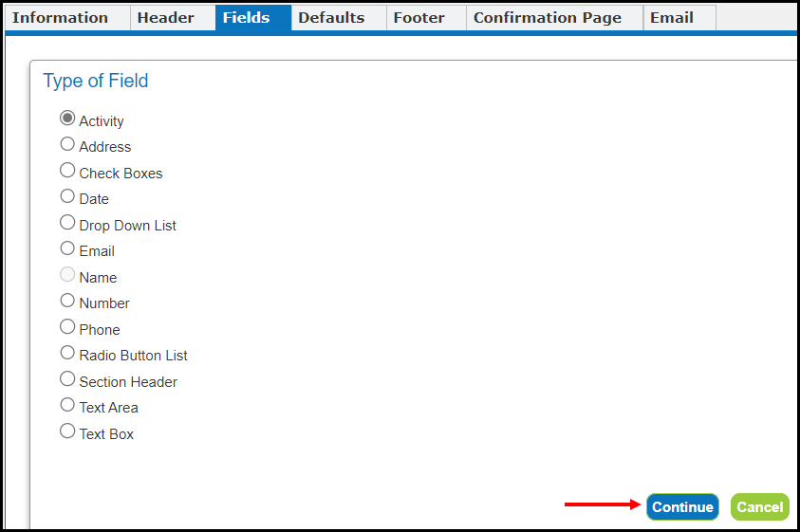
Task: Open the Fields tab
Action: [x=253, y=18]
